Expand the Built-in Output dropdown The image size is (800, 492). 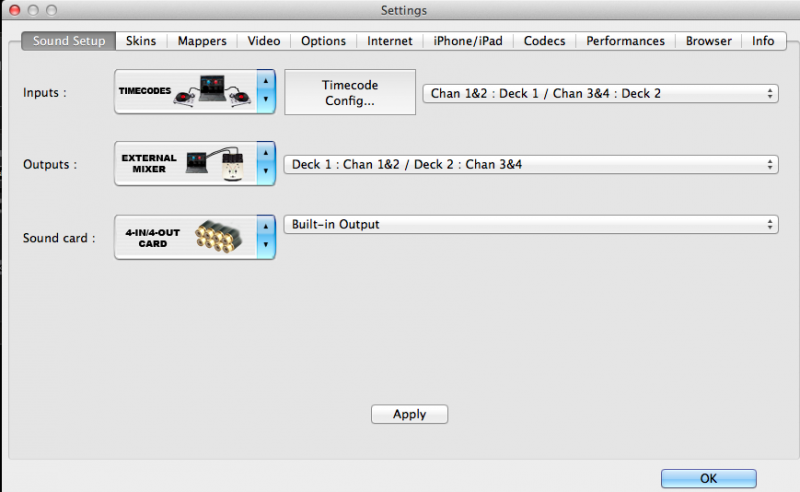click(x=530, y=225)
